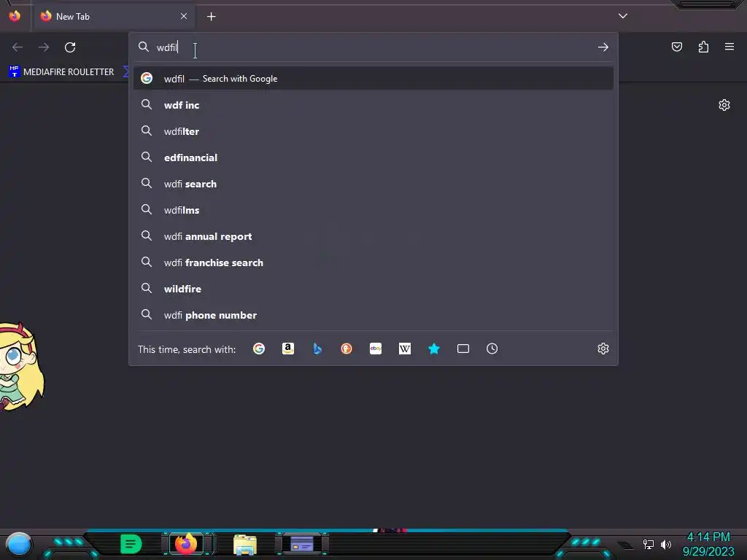The width and height of the screenshot is (747, 560).
Task: Reload the current page
Action: click(x=70, y=47)
